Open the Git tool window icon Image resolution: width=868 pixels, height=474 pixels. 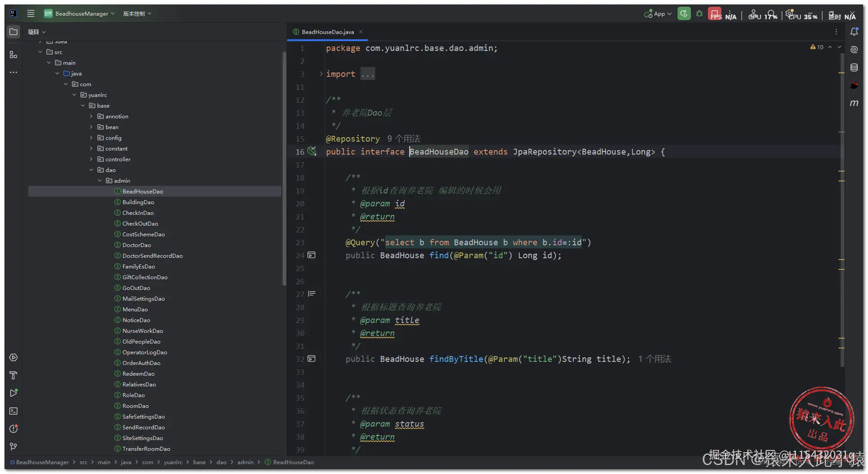tap(13, 447)
